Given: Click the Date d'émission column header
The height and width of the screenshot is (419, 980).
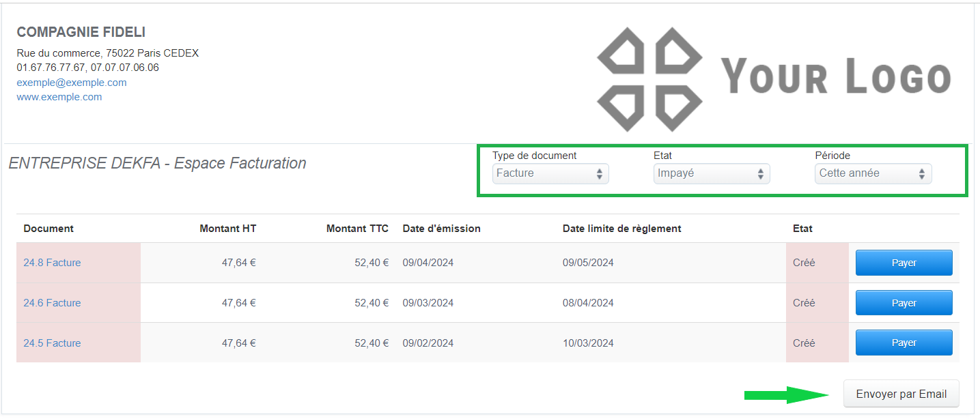Looking at the screenshot, I should [442, 229].
